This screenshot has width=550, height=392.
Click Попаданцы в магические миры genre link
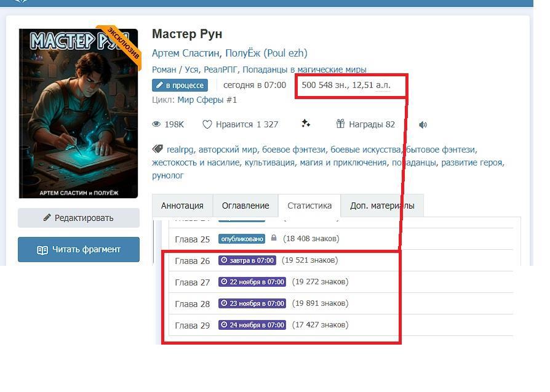[x=305, y=70]
